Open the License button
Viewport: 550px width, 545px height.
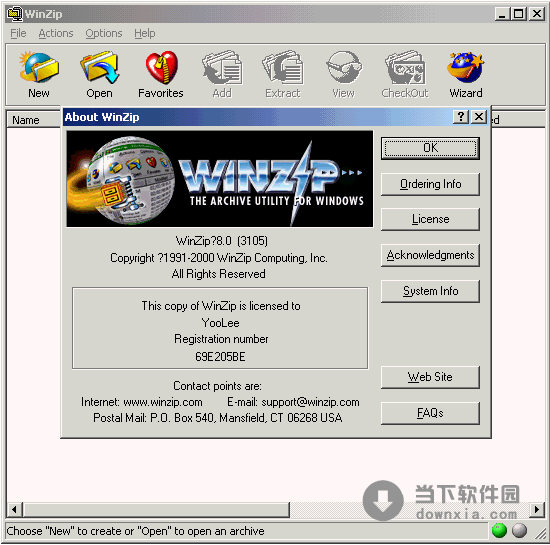[x=430, y=219]
